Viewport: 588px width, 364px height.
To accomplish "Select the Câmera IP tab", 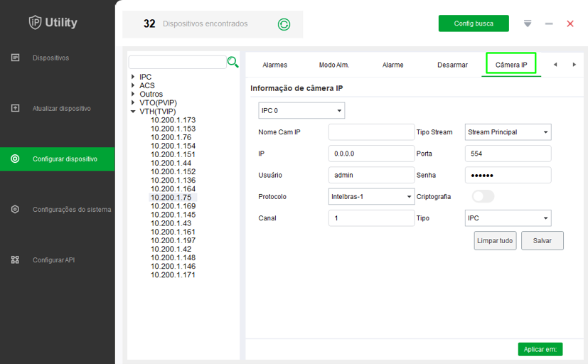I will tap(511, 65).
